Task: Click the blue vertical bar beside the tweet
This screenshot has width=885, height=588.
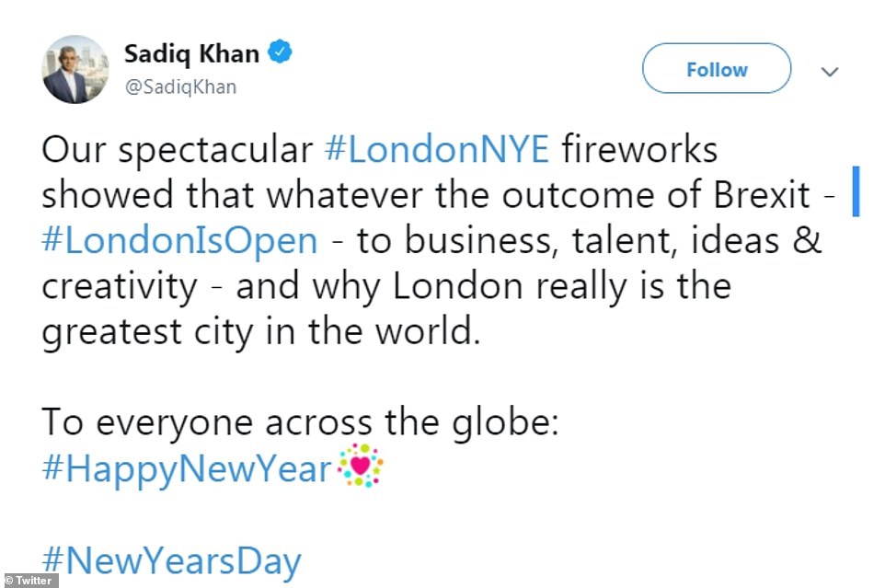Action: point(856,191)
